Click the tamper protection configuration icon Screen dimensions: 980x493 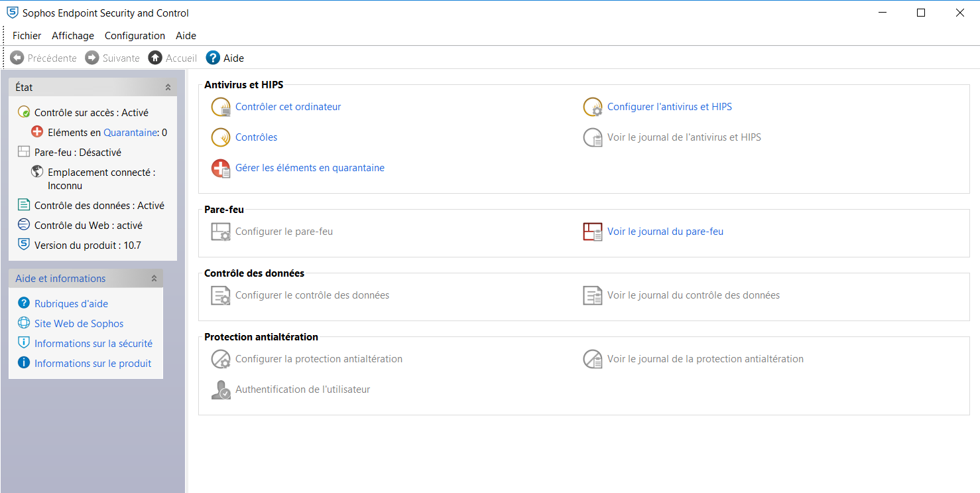[x=221, y=359]
